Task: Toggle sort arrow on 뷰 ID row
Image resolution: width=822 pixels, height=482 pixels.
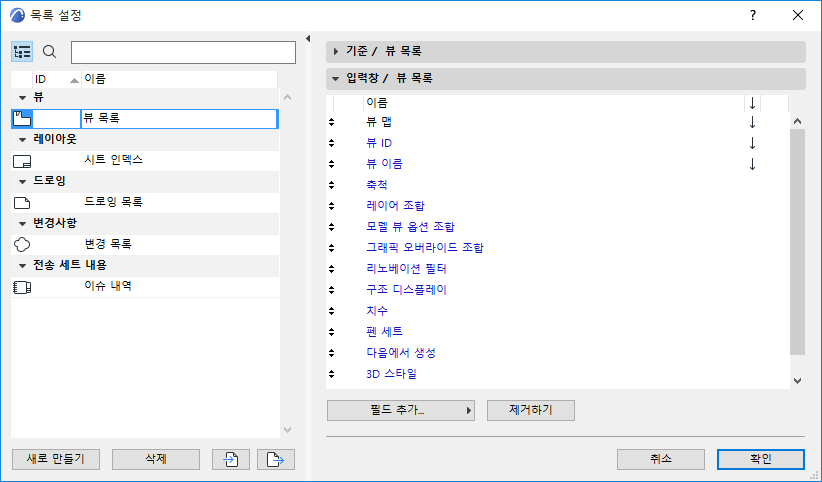Action: click(752, 143)
